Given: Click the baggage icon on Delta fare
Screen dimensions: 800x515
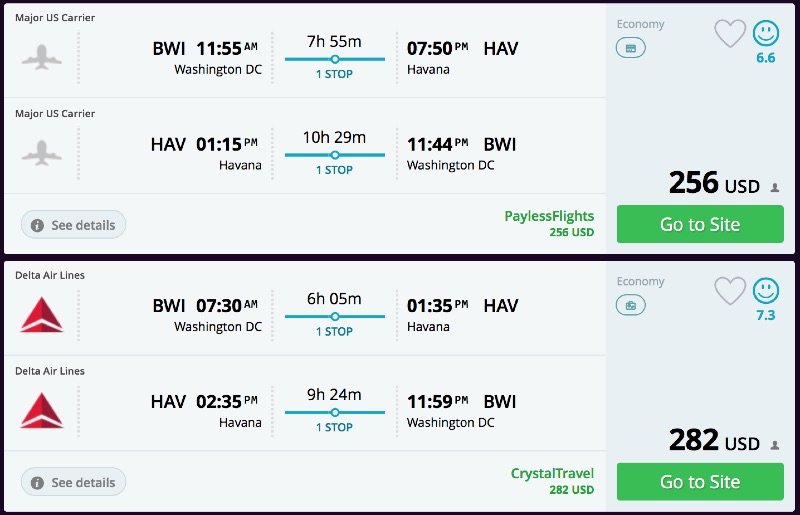Looking at the screenshot, I should [630, 305].
